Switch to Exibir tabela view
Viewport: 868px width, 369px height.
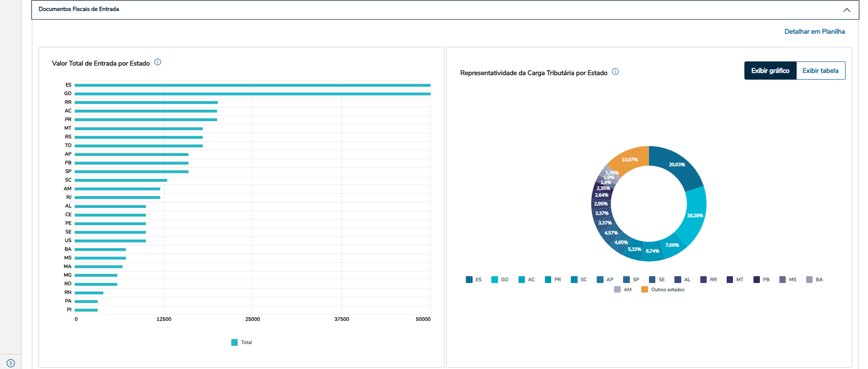pos(820,71)
